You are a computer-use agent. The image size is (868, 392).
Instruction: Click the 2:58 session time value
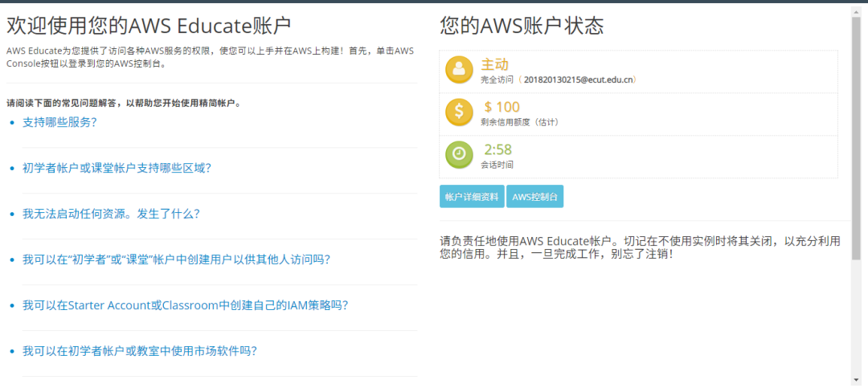497,150
